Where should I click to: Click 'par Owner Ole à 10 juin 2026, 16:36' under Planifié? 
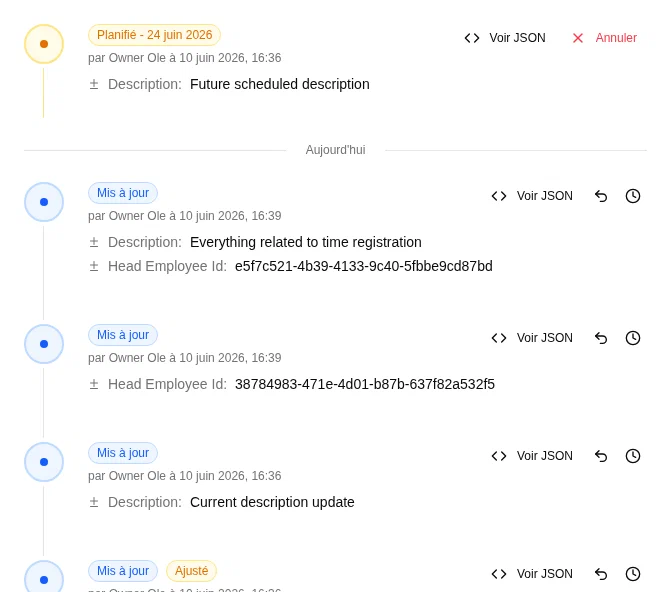tap(184, 58)
